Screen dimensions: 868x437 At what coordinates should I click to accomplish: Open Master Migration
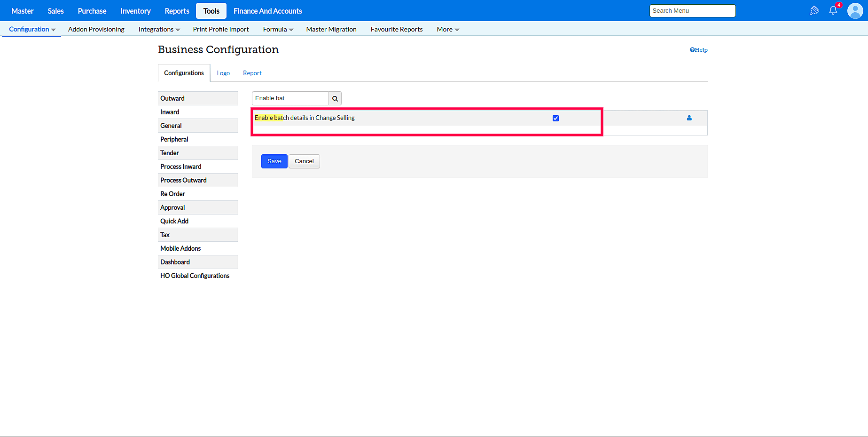click(x=331, y=29)
